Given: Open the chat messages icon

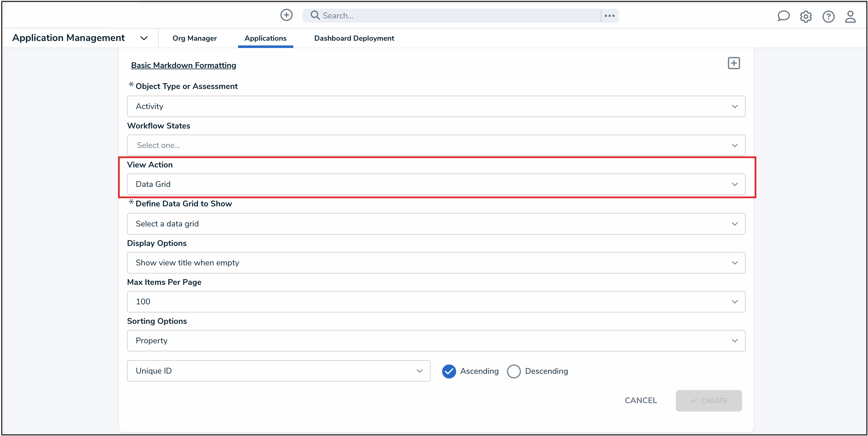Looking at the screenshot, I should click(x=783, y=16).
